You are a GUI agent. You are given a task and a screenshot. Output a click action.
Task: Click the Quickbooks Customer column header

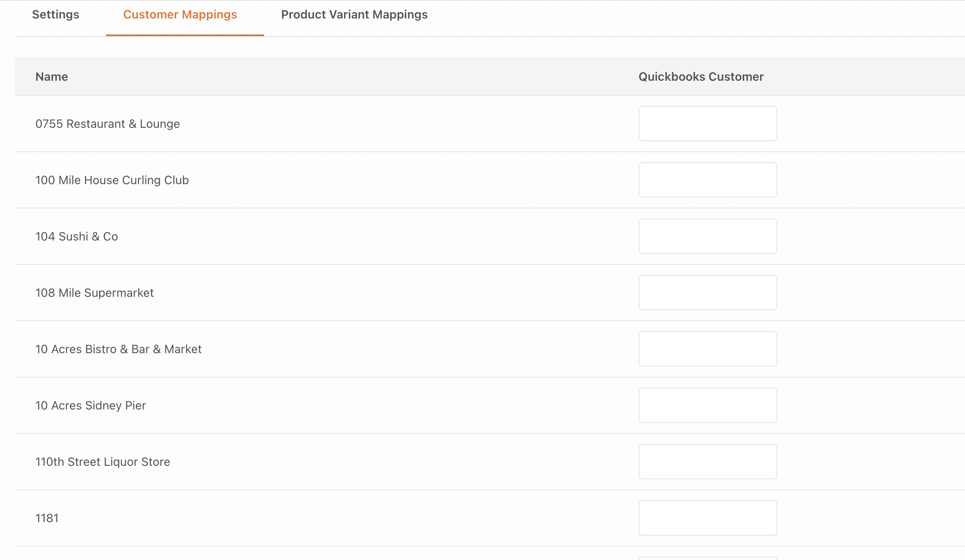pos(701,77)
